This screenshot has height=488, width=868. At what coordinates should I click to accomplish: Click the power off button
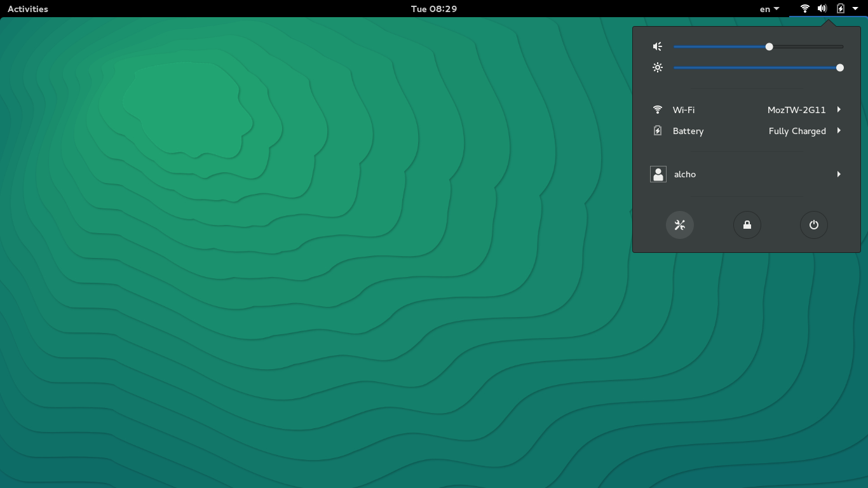coord(813,225)
